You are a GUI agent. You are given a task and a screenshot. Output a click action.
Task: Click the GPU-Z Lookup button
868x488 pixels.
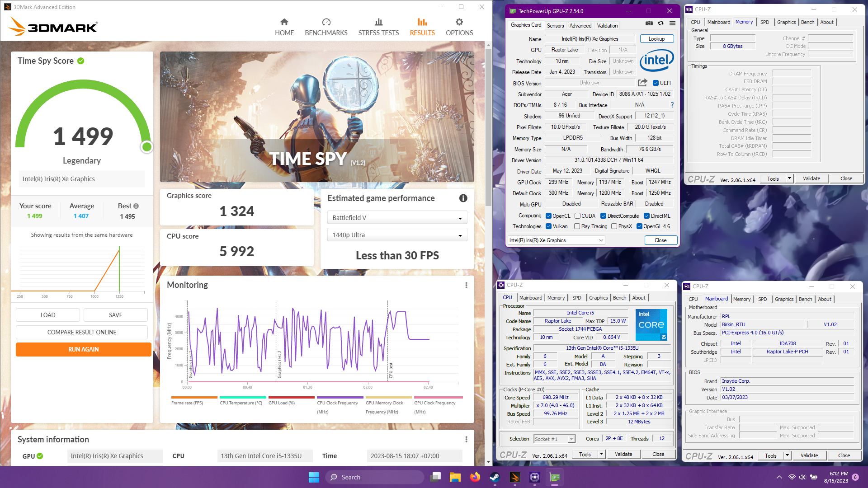coord(656,39)
